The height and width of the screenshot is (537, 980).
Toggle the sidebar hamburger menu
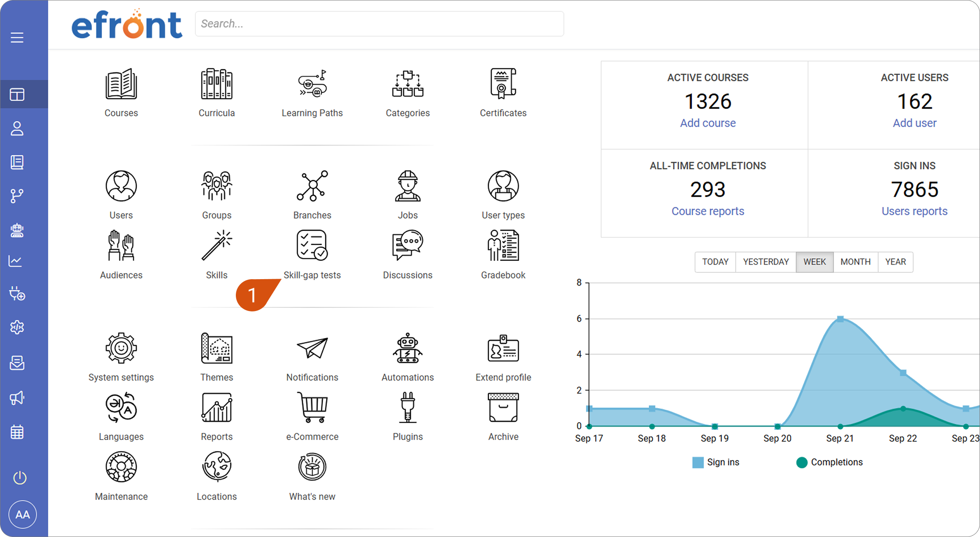coord(17,37)
